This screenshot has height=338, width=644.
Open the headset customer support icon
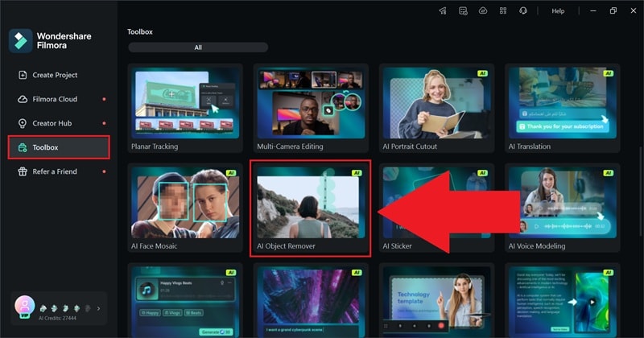[523, 11]
